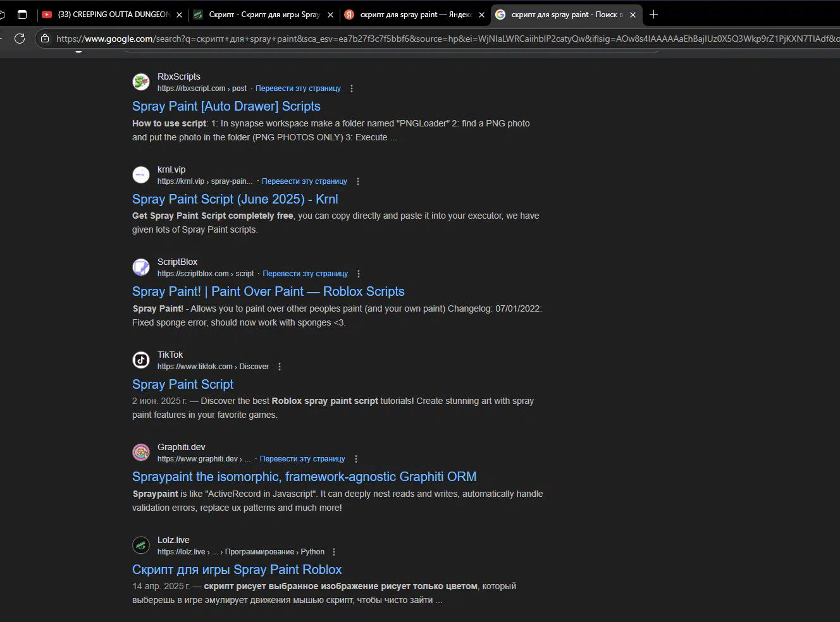Screen dimensions: 840x622
Task: Open more options dots for krnl.vip result
Action: tap(358, 181)
